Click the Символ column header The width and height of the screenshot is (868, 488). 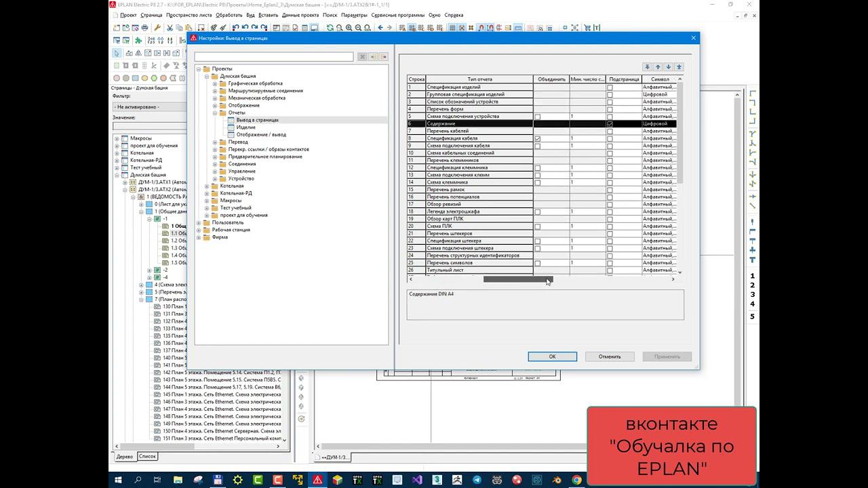coord(659,79)
